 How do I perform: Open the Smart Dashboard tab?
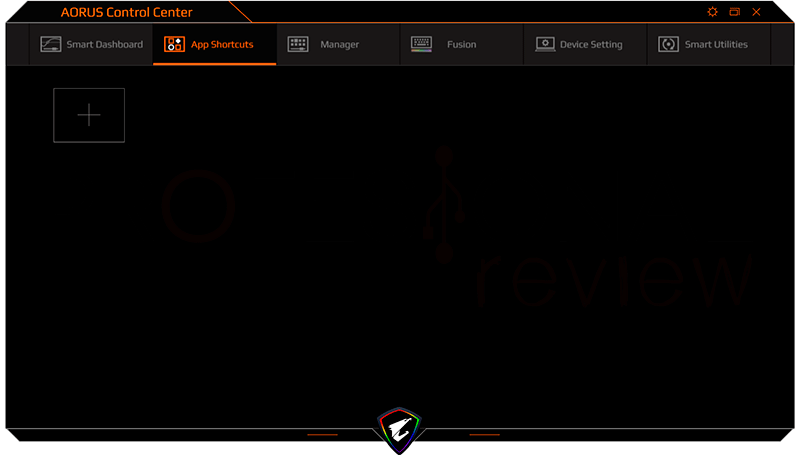91,44
